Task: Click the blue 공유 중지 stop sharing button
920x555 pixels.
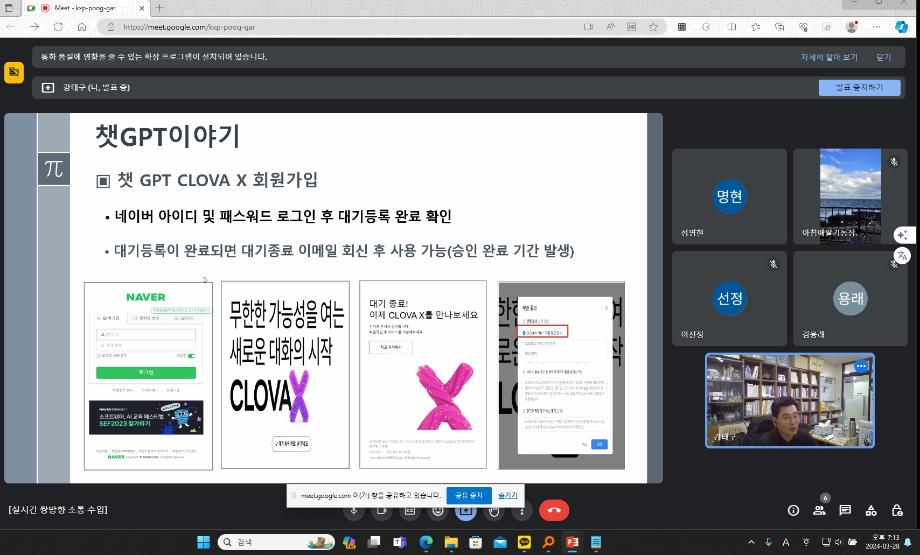Action: coord(469,495)
